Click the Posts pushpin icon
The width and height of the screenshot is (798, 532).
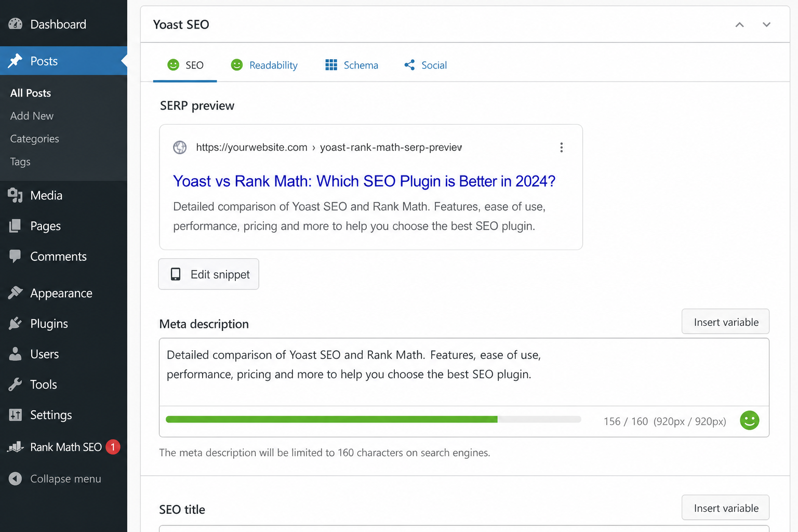(x=16, y=61)
